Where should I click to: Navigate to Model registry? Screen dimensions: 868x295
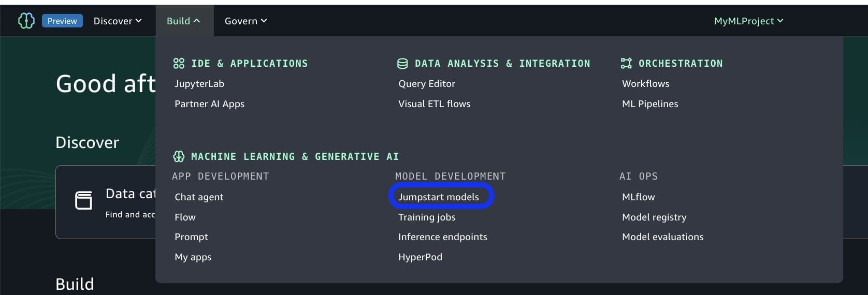pos(654,217)
